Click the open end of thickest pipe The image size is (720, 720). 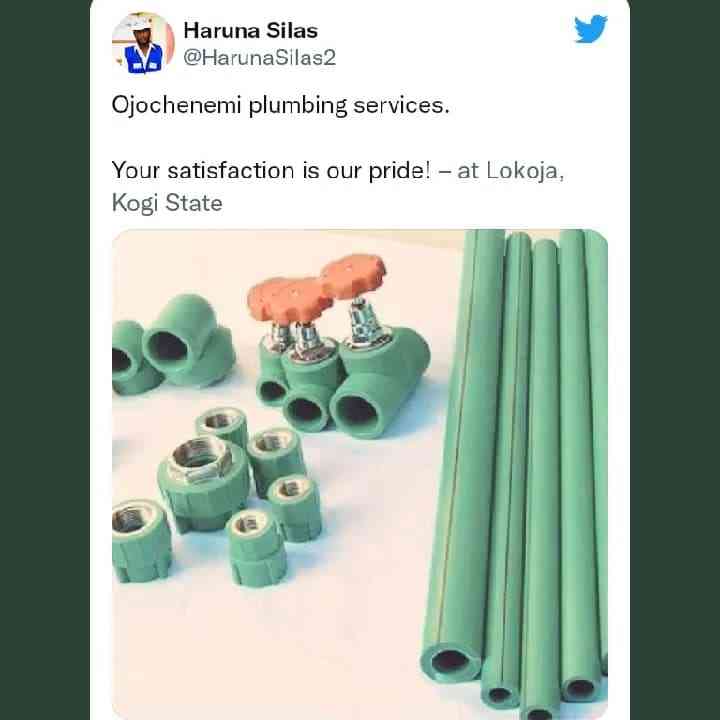(x=450, y=661)
